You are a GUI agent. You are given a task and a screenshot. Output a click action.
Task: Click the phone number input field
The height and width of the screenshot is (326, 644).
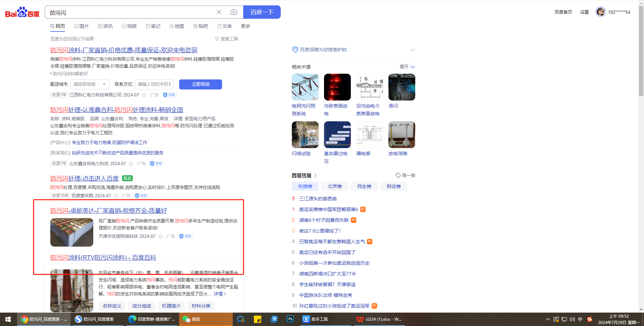click(154, 84)
